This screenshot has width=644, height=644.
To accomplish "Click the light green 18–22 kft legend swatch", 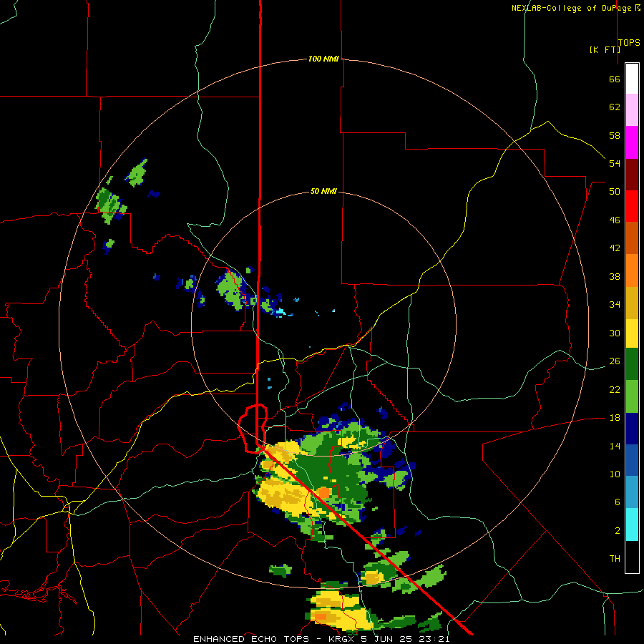I will [632, 396].
